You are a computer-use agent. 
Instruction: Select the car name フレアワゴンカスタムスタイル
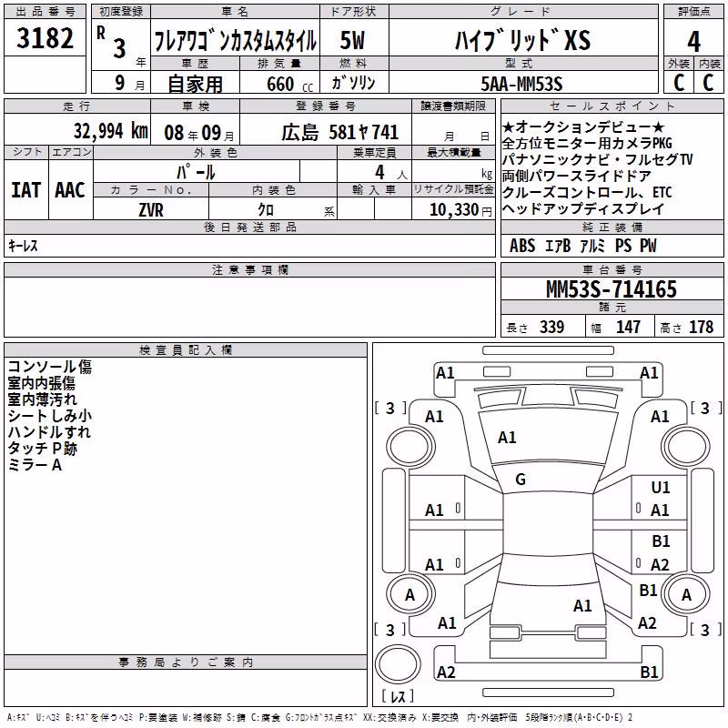click(x=235, y=40)
